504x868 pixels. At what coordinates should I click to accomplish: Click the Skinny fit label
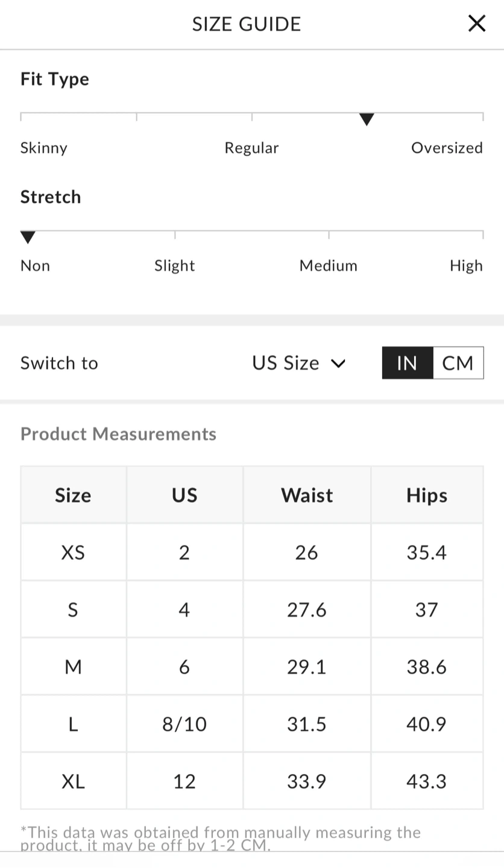point(44,148)
